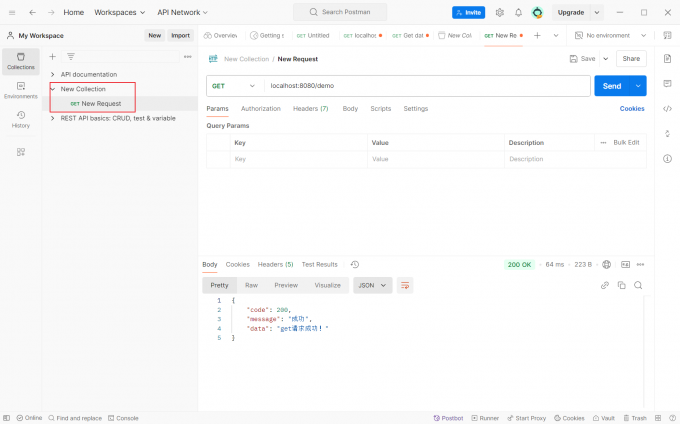Open the configure sidebar apps icon

coord(21,152)
